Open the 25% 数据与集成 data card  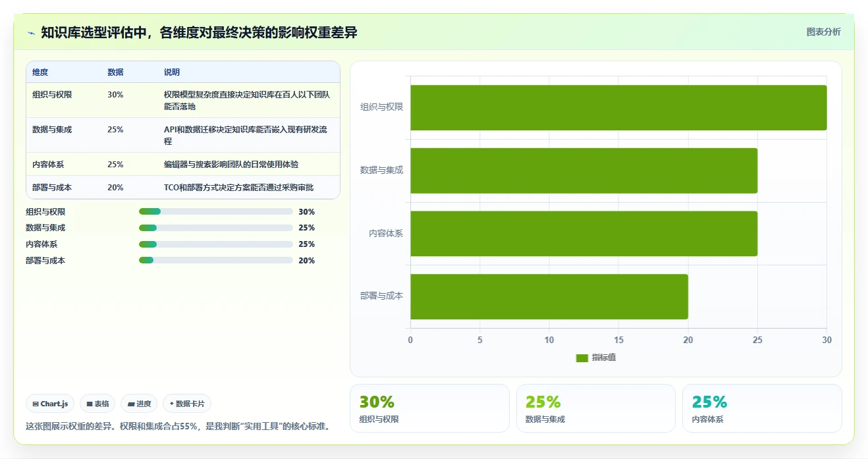(596, 408)
